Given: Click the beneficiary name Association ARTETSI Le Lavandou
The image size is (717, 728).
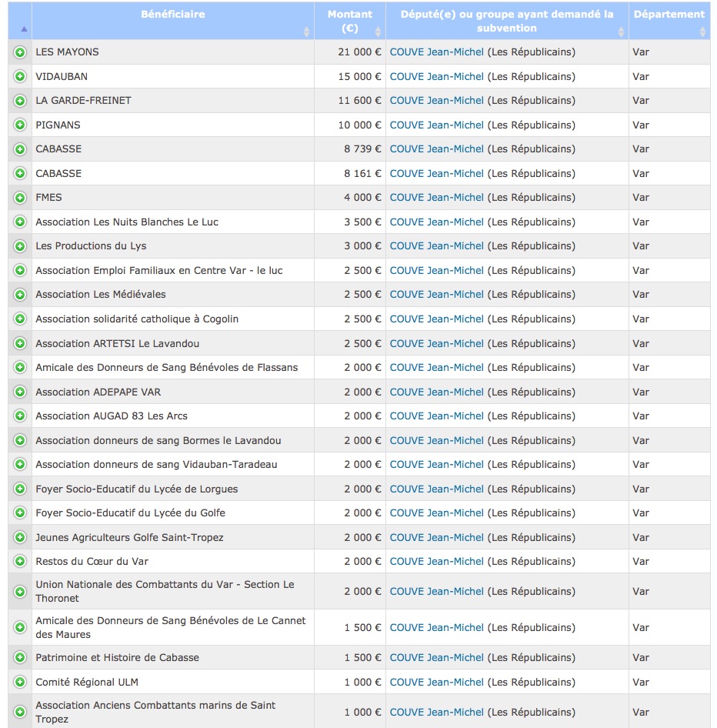Looking at the screenshot, I should click(118, 343).
